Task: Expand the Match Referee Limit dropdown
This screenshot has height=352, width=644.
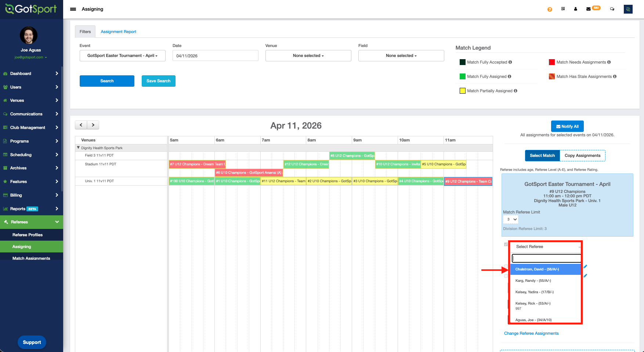Action: pyautogui.click(x=510, y=219)
